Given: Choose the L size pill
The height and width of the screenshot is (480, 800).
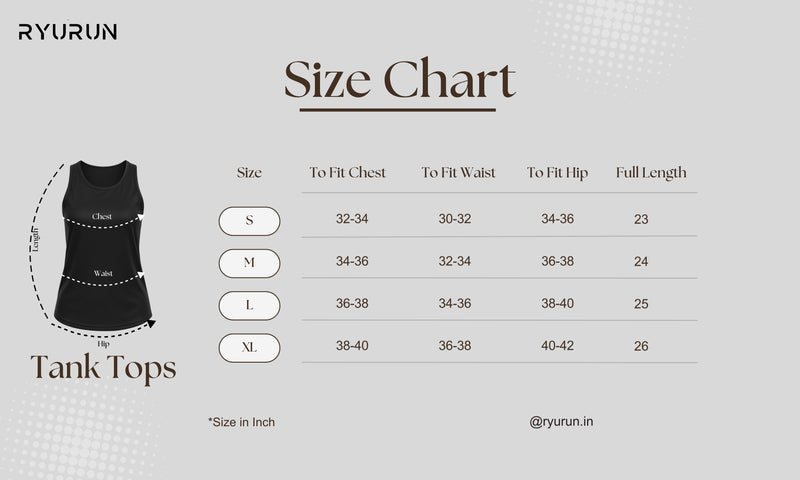Looking at the screenshot, I should coord(249,306).
